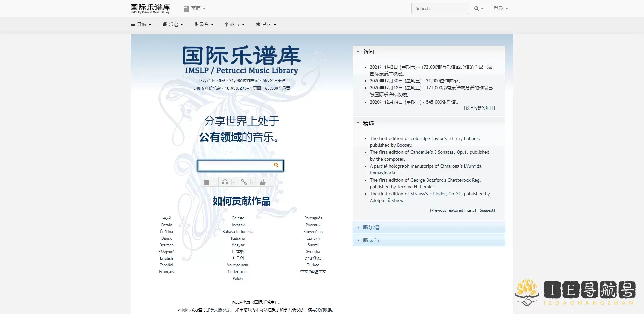This screenshot has height=314, width=644.
Task: Click the chain link icon under the search box
Action: point(244,182)
